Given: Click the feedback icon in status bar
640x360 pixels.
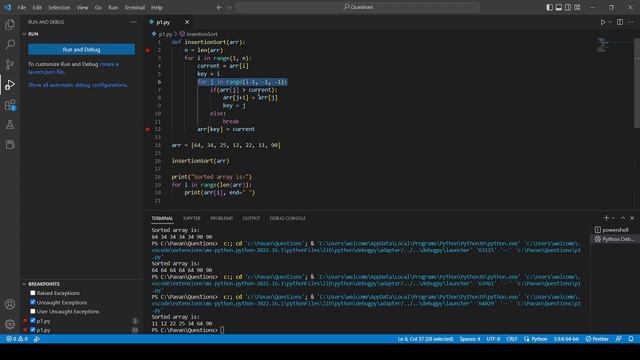Looking at the screenshot, I should tap(619, 339).
